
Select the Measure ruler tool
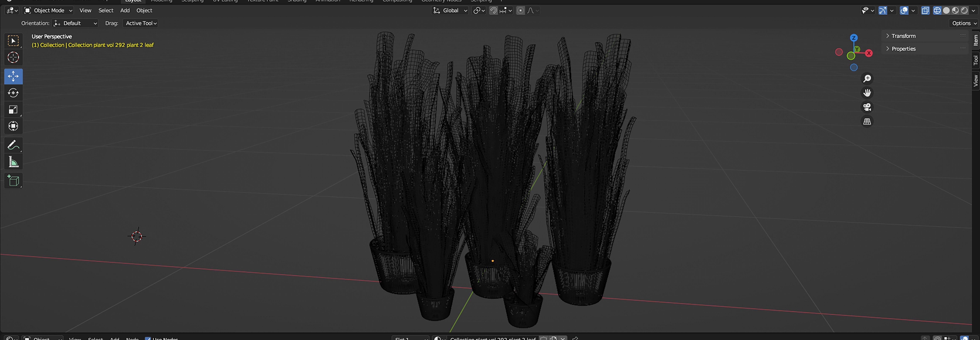[x=13, y=162]
